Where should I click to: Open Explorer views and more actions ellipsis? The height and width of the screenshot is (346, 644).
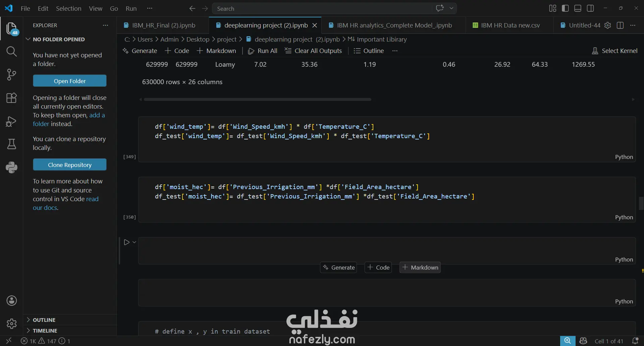(105, 25)
